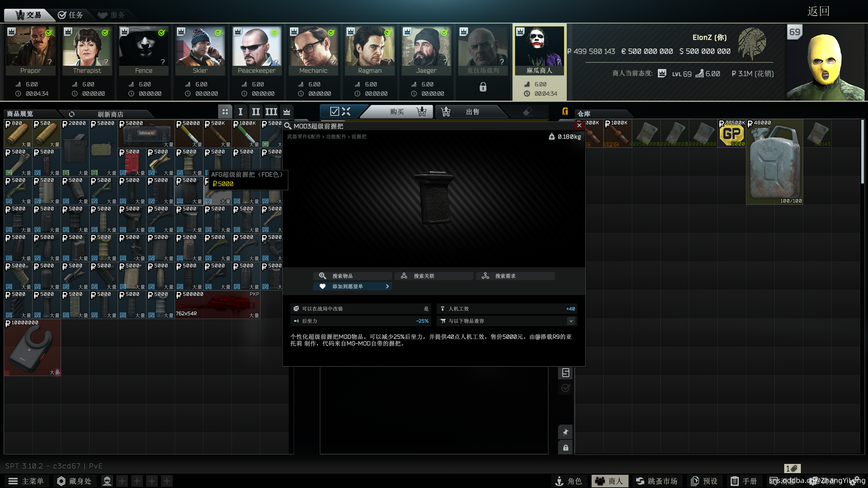Click the 搜索关联 search linked button
This screenshot has height=488, width=868.
(x=434, y=276)
